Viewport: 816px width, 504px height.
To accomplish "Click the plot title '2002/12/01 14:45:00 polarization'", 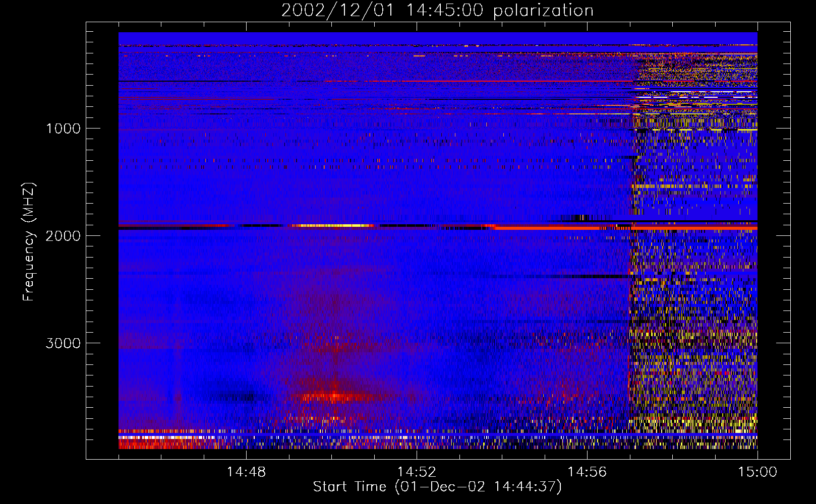I will pyautogui.click(x=437, y=11).
